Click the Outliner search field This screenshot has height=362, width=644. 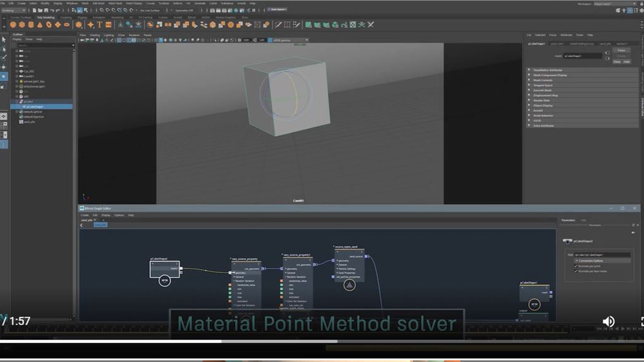click(46, 45)
